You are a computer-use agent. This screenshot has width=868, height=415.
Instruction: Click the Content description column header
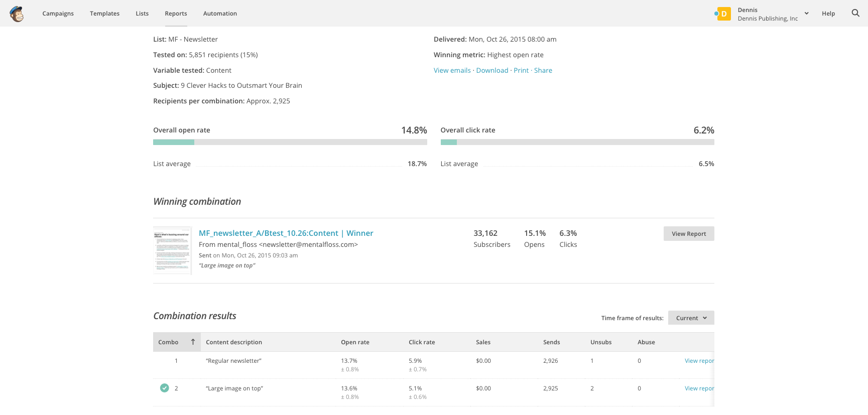[x=234, y=342]
